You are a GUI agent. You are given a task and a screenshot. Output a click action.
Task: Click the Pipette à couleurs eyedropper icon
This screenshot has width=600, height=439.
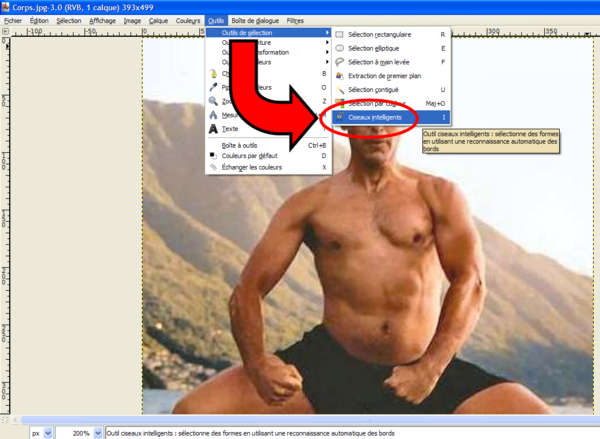(x=214, y=87)
